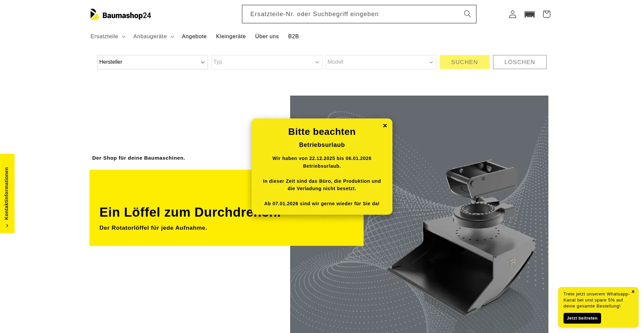Click the LÖSCHEN button
Viewport: 644px width, 333px height.
520,62
